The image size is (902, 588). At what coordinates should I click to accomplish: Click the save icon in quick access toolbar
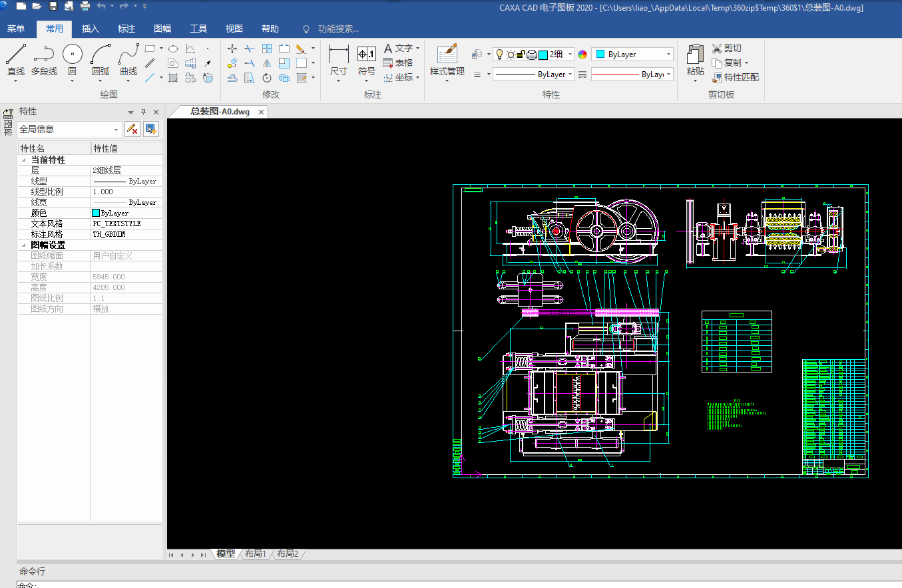[53, 6]
